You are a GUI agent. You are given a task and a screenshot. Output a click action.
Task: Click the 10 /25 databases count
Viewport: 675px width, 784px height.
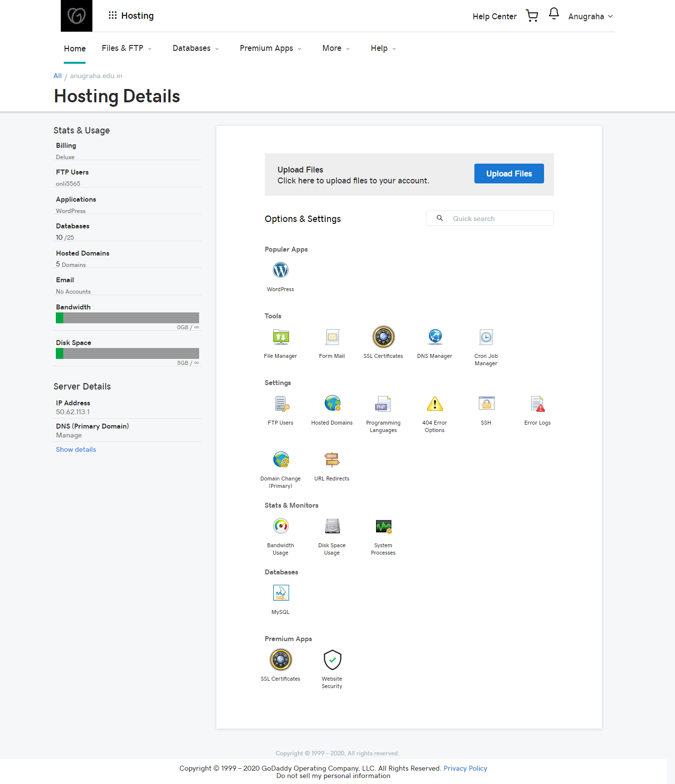coord(65,237)
